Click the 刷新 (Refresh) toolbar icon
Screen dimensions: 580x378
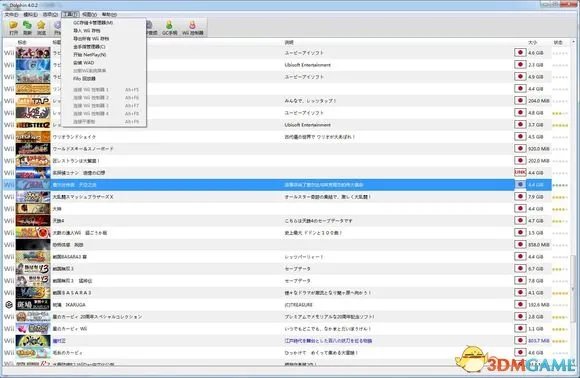click(x=27, y=28)
